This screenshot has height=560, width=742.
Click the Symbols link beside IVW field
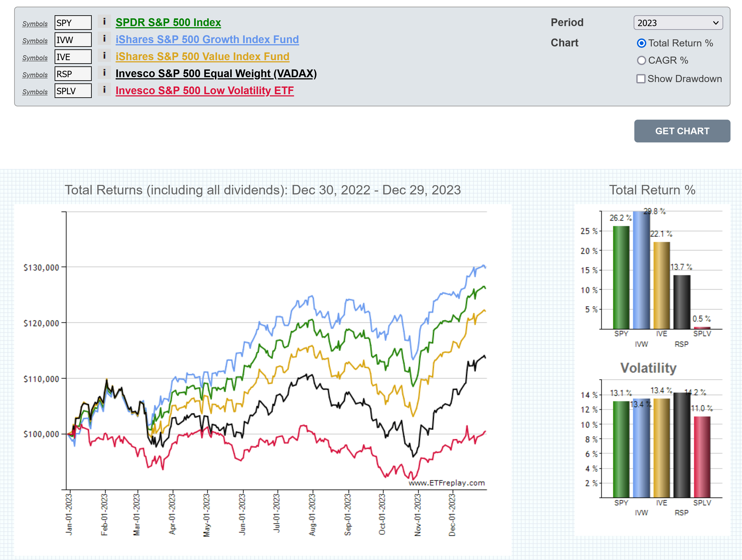(x=35, y=41)
